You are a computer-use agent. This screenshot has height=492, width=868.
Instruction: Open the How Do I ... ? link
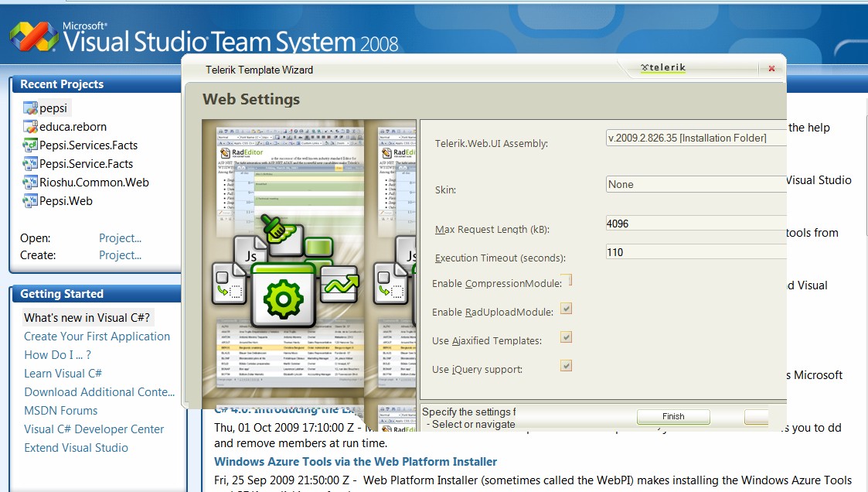(57, 355)
